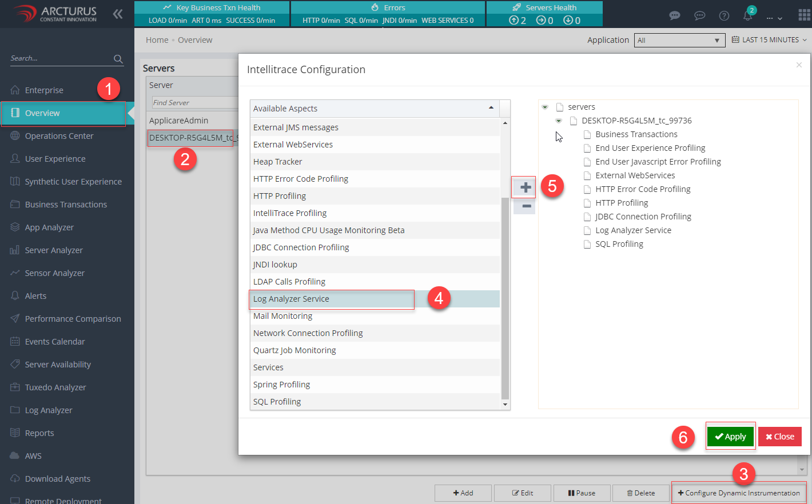This screenshot has width=812, height=504.
Task: Open the help question mark icon
Action: pos(724,15)
